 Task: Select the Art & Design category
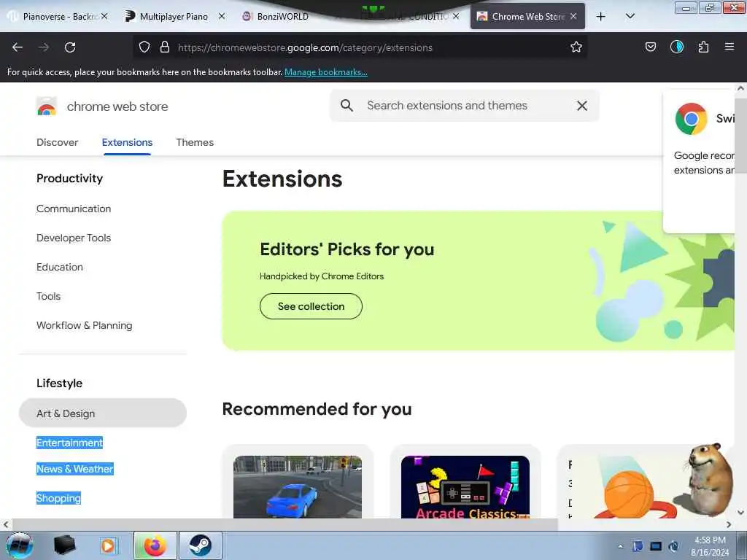click(x=102, y=413)
